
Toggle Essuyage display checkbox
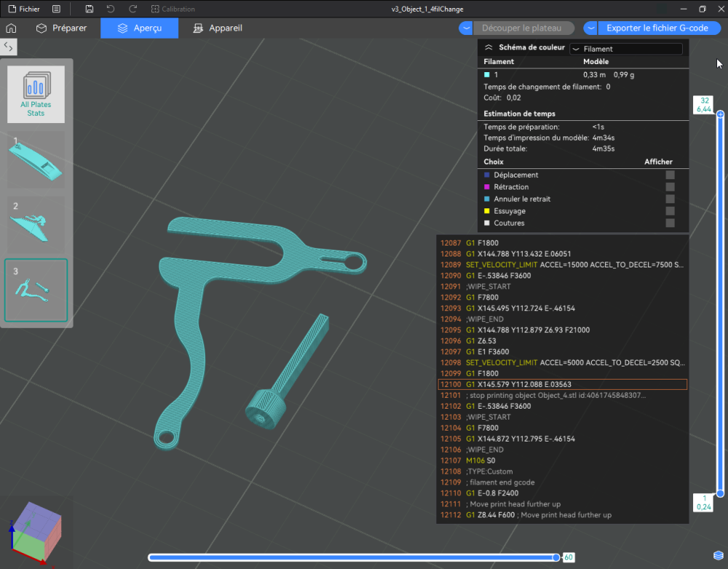pos(670,211)
